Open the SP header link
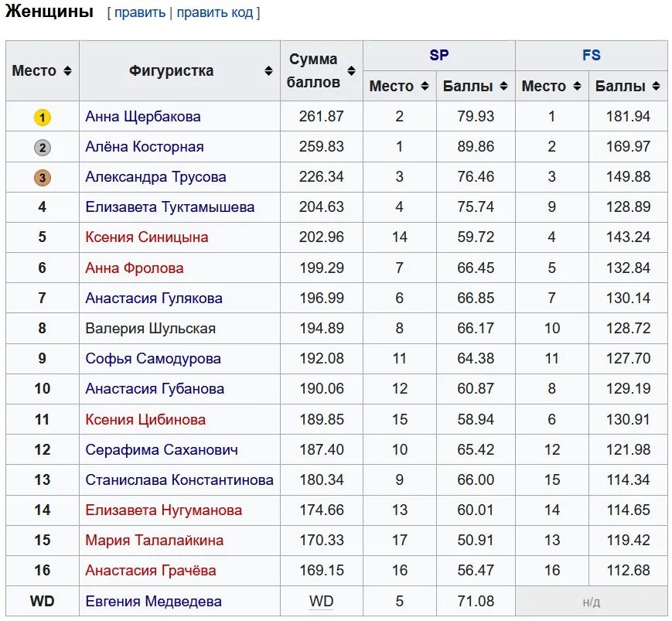The width and height of the screenshot is (672, 621). coord(439,55)
